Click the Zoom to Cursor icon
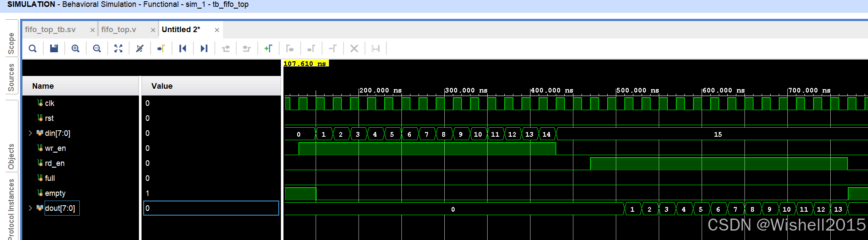 [140, 48]
